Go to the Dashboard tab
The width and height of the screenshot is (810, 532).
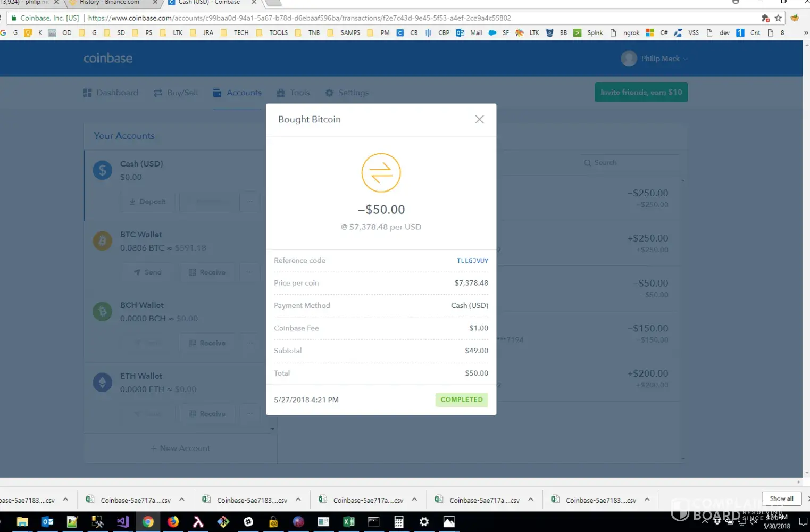[111, 93]
